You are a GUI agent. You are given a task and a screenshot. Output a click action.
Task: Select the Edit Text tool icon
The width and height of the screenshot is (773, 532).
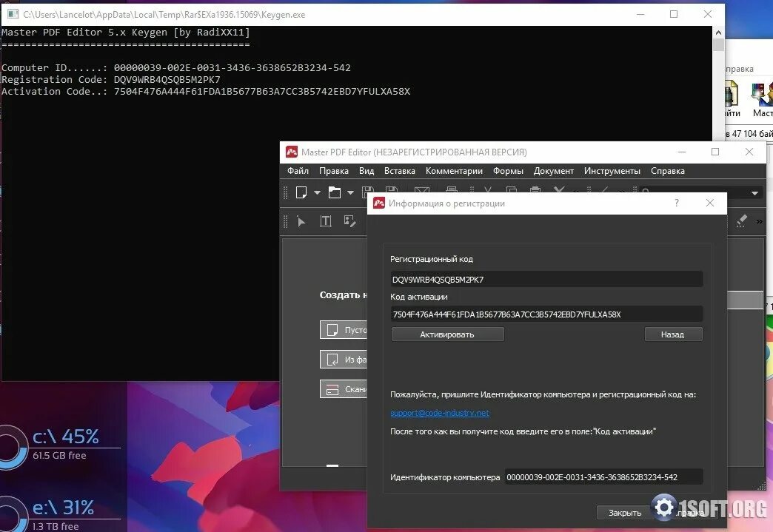(x=325, y=221)
